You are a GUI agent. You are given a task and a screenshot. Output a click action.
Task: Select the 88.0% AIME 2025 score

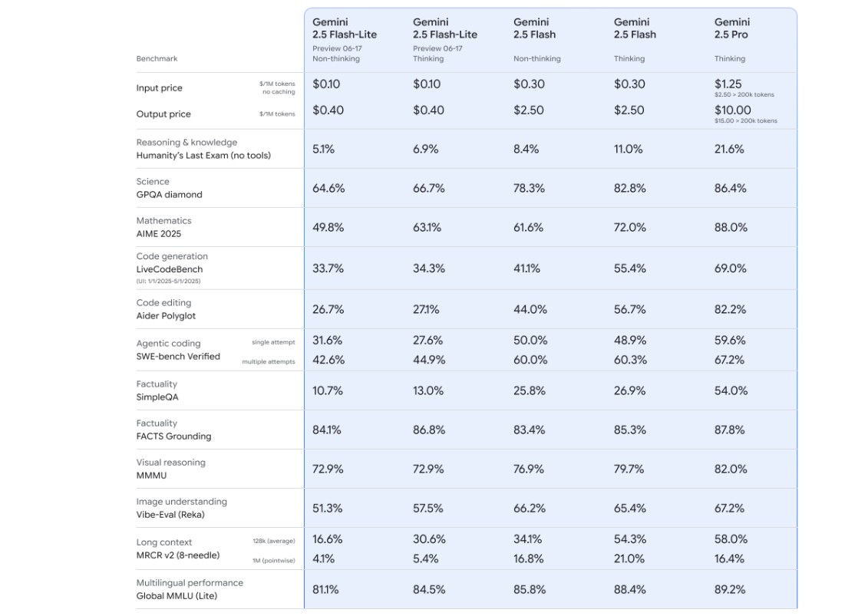[x=731, y=228]
